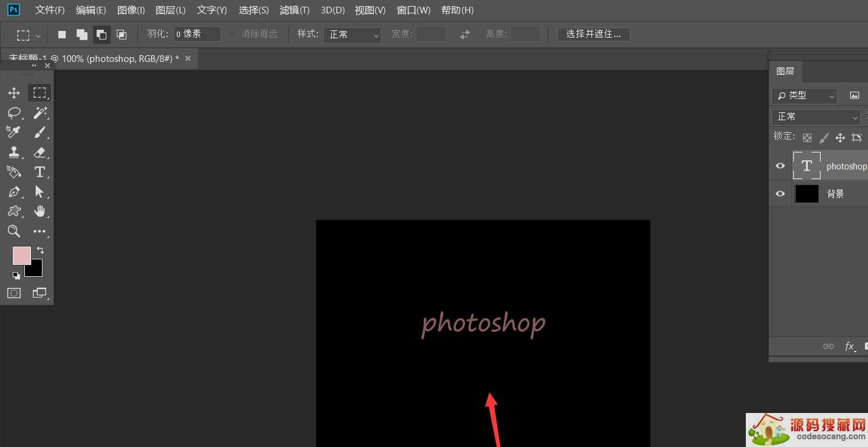This screenshot has width=868, height=447.
Task: Open the 滤镜(T) menu
Action: [294, 10]
